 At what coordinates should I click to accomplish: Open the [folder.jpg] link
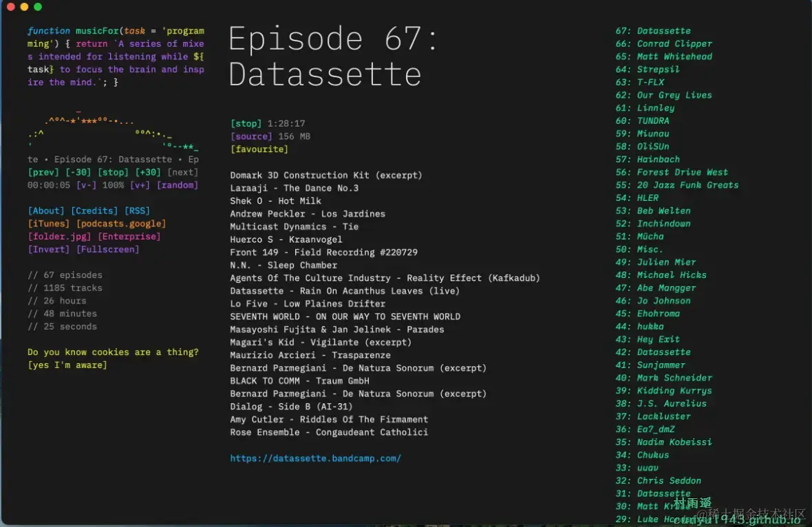click(59, 237)
